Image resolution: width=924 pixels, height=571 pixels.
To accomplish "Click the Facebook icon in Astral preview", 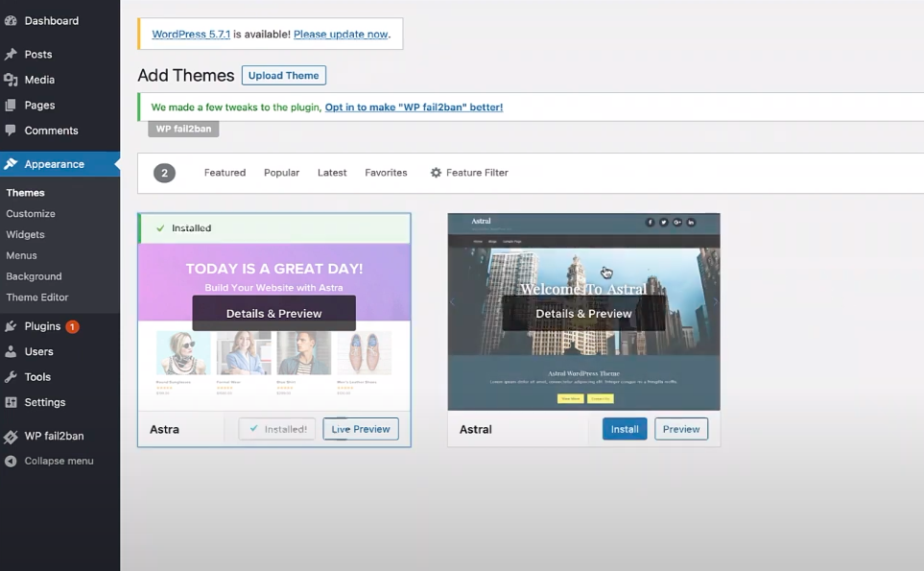I will coord(650,222).
